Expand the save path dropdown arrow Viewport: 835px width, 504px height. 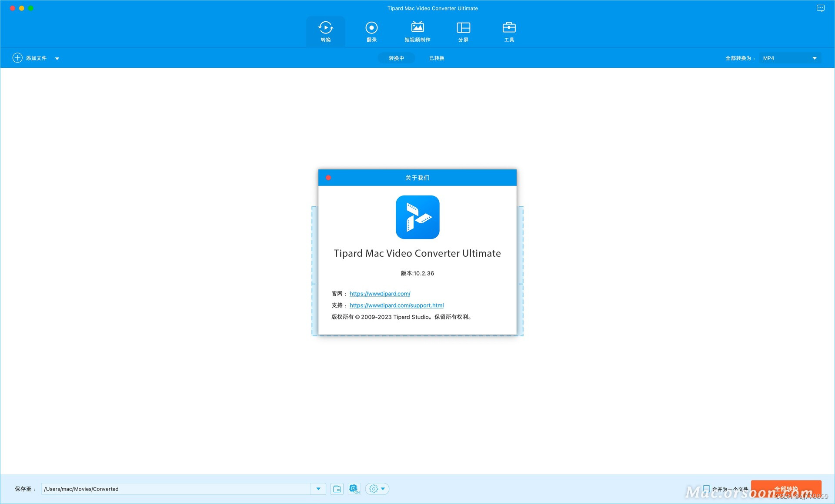click(x=318, y=489)
